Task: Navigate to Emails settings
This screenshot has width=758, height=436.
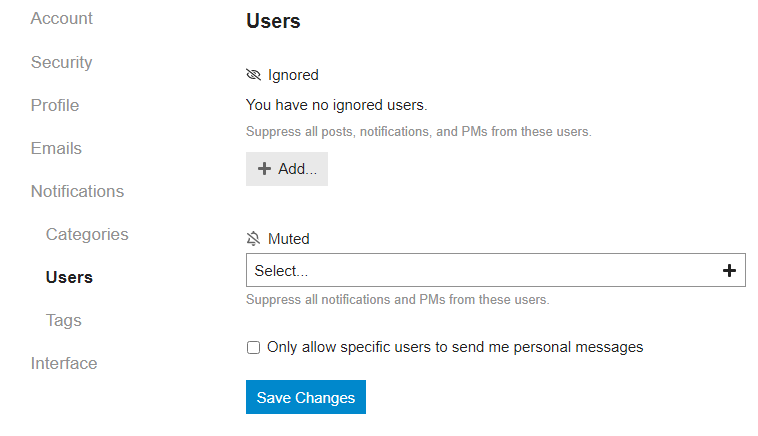Action: point(56,148)
